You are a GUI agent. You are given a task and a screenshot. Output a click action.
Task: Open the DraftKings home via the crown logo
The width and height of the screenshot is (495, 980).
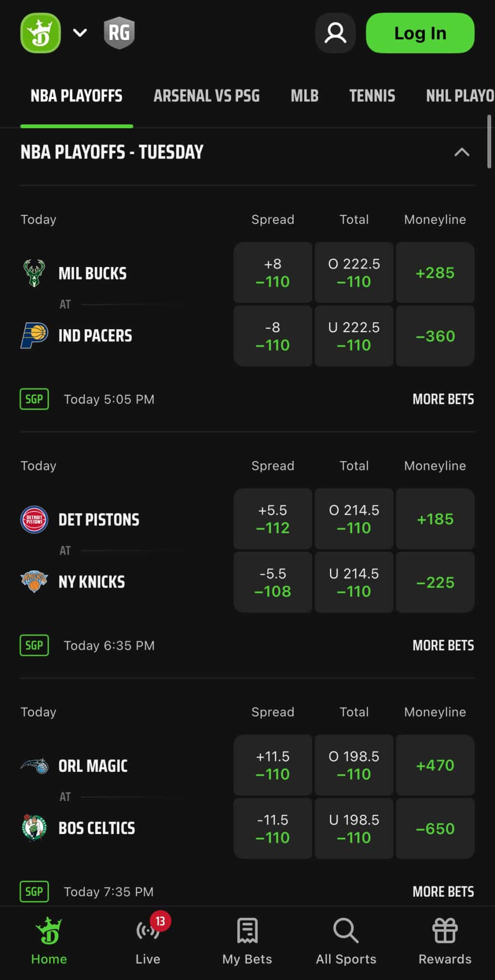click(x=40, y=33)
